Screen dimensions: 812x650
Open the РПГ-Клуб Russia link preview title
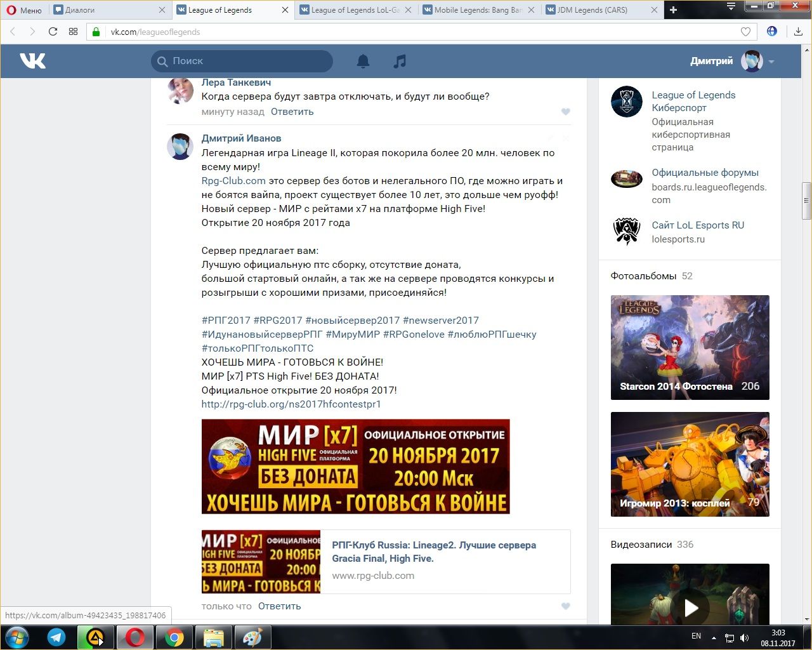[x=434, y=552]
